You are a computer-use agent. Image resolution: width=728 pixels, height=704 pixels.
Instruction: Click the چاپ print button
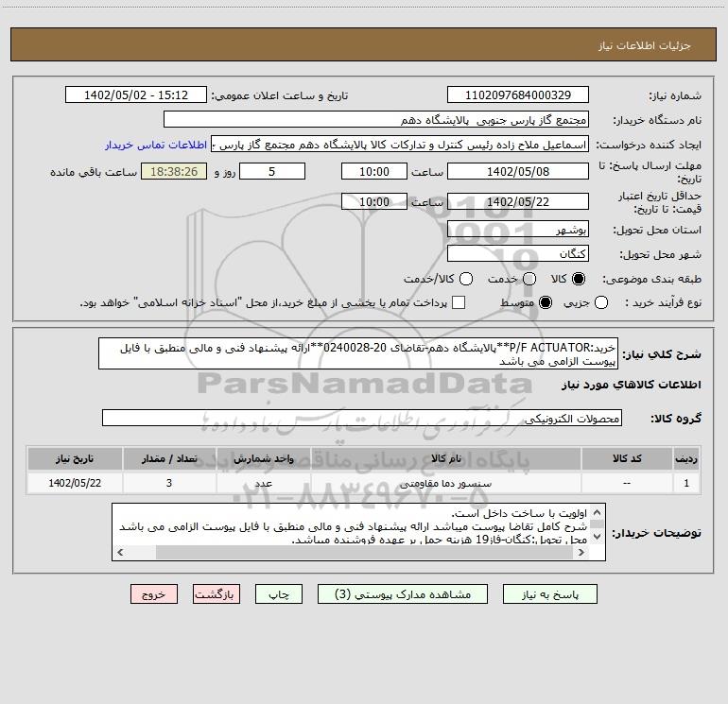pyautogui.click(x=279, y=594)
